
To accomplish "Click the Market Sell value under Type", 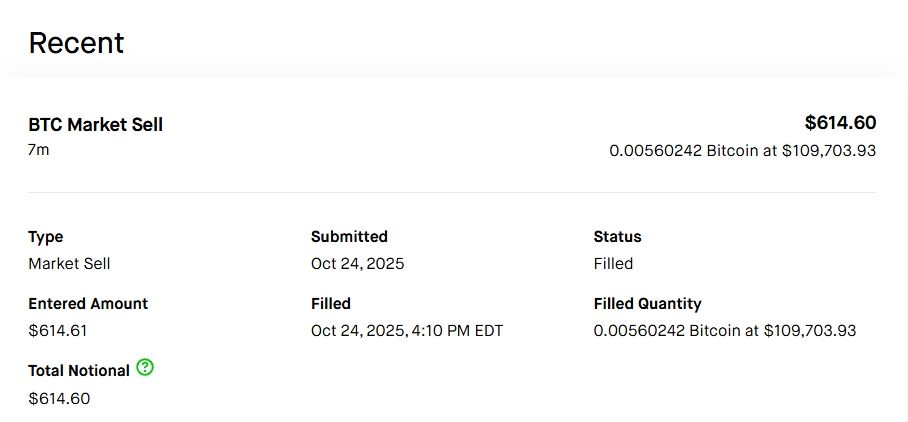I will [x=69, y=264].
